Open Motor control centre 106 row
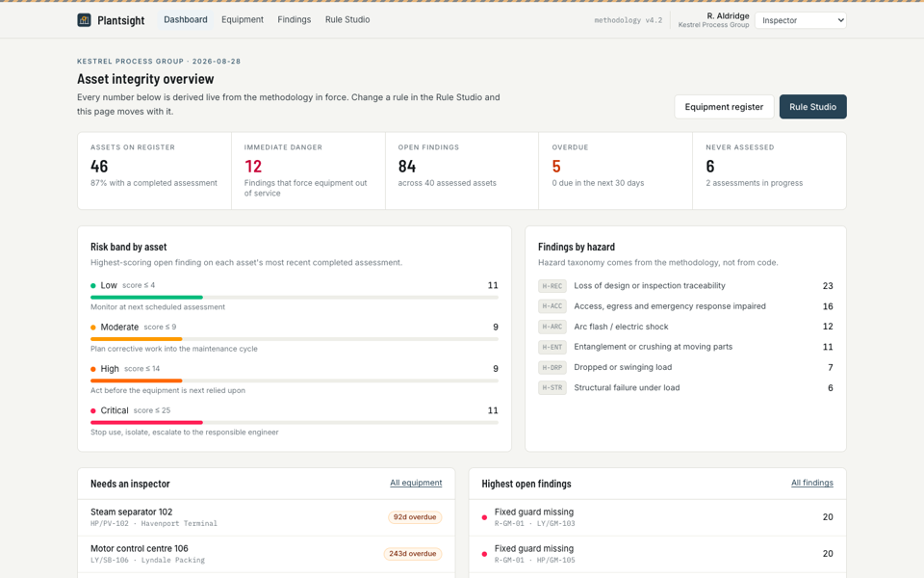 coord(267,554)
